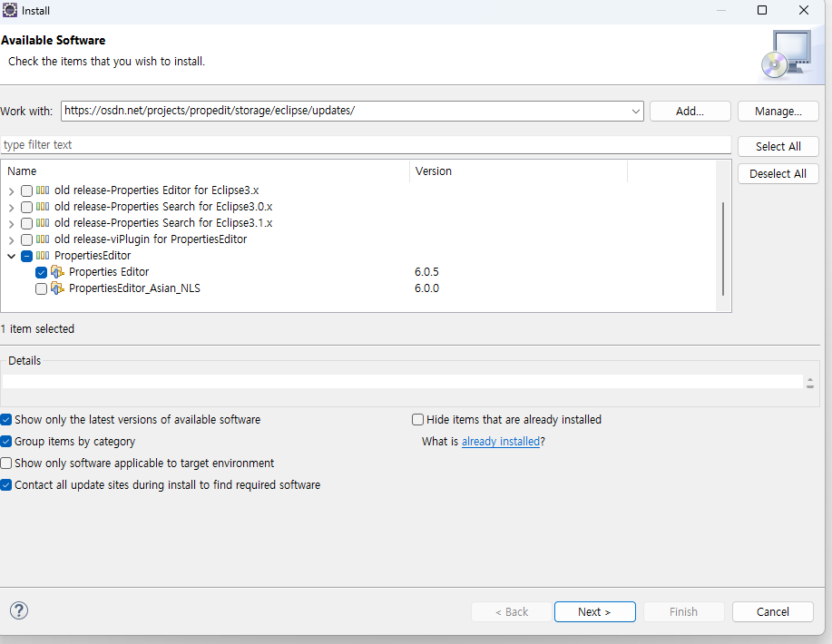Check old release-viPlugin for PropertiesEditor

(26, 239)
